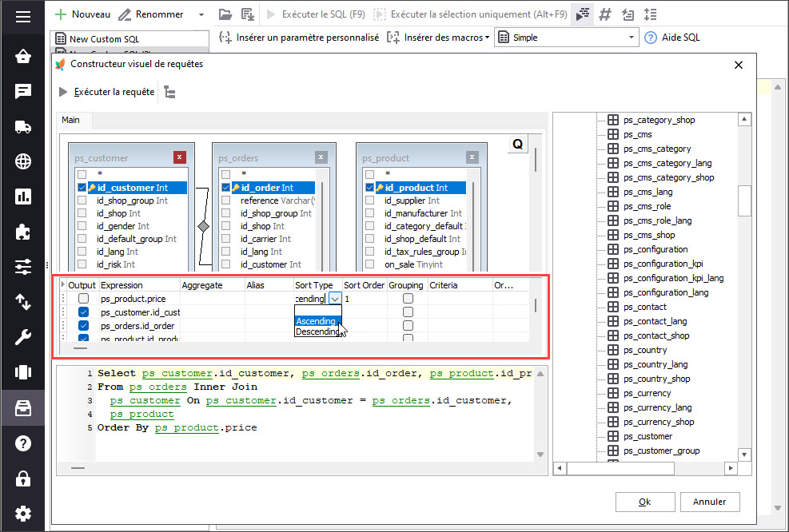Open the messages chat sidebar icon
Image resolution: width=789 pixels, height=532 pixels.
tap(22, 91)
